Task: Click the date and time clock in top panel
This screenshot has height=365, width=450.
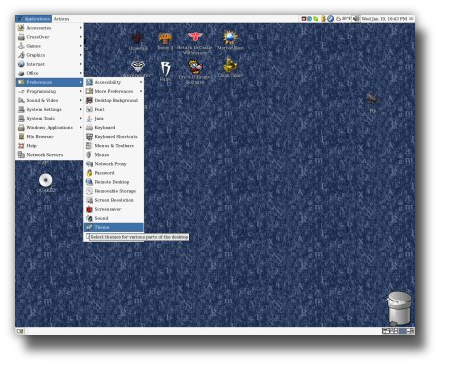Action: click(x=384, y=19)
